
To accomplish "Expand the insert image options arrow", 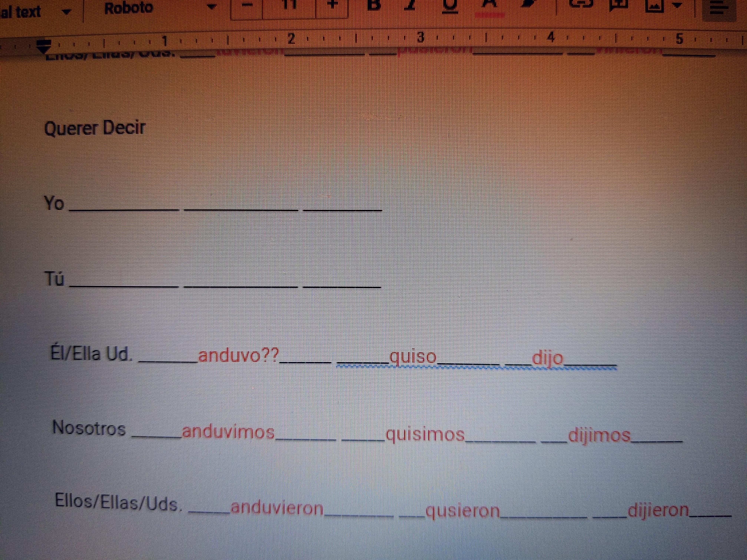I will click(x=677, y=5).
